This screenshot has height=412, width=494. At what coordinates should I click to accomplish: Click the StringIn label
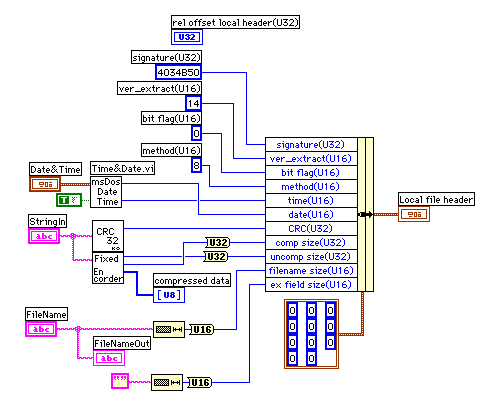(x=47, y=221)
